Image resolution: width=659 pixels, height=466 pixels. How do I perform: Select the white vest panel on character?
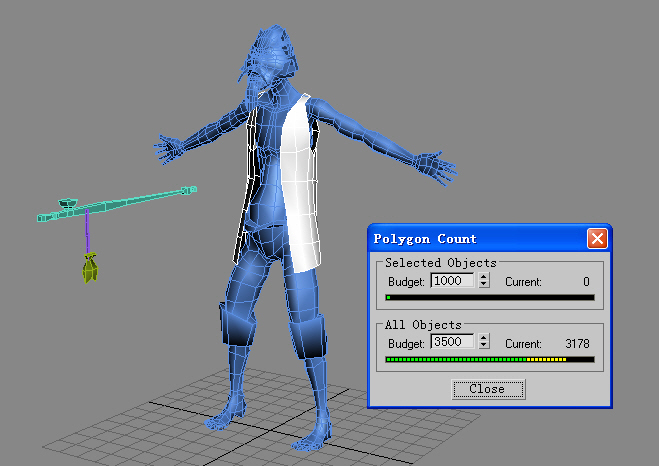299,180
